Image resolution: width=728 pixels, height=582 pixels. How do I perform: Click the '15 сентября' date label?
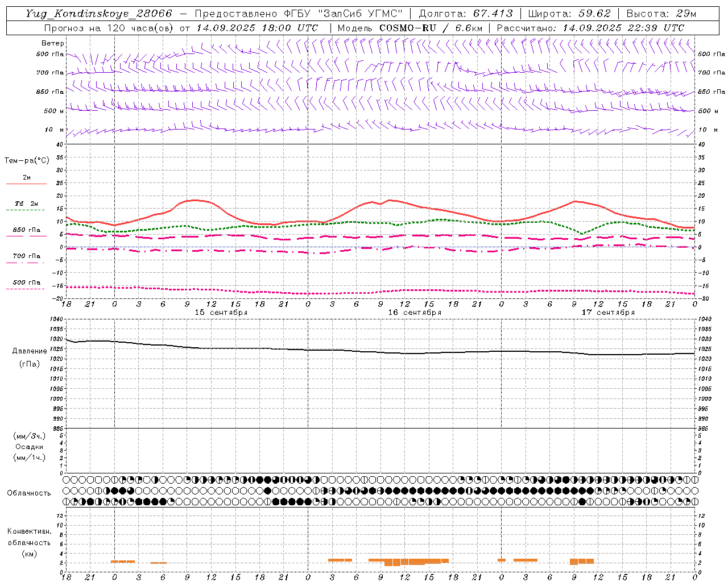coord(221,313)
